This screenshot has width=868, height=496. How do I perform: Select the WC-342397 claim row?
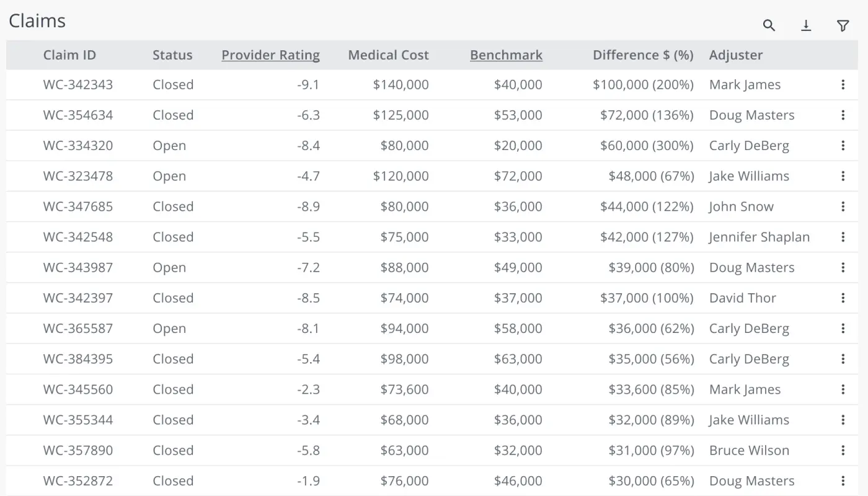click(x=78, y=298)
